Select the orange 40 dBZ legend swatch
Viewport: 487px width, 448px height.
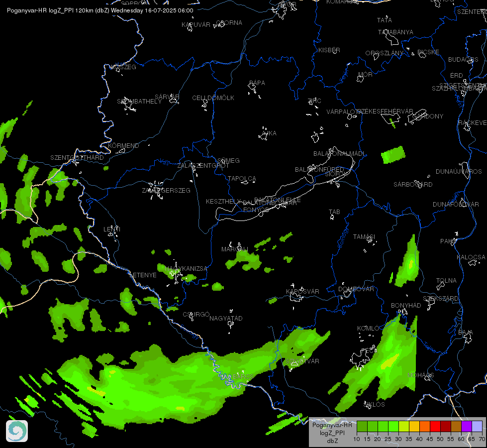pyautogui.click(x=425, y=426)
